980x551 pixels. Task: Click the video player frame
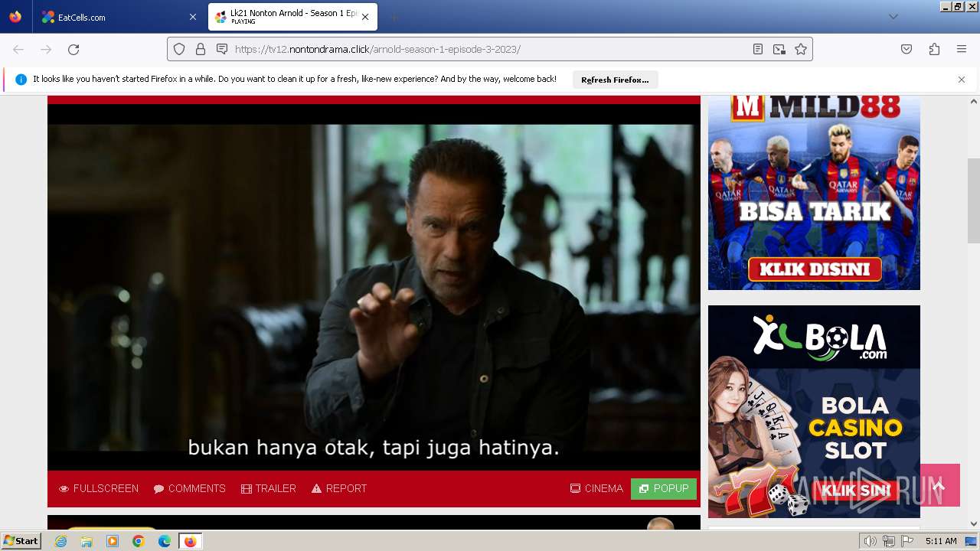pyautogui.click(x=374, y=287)
